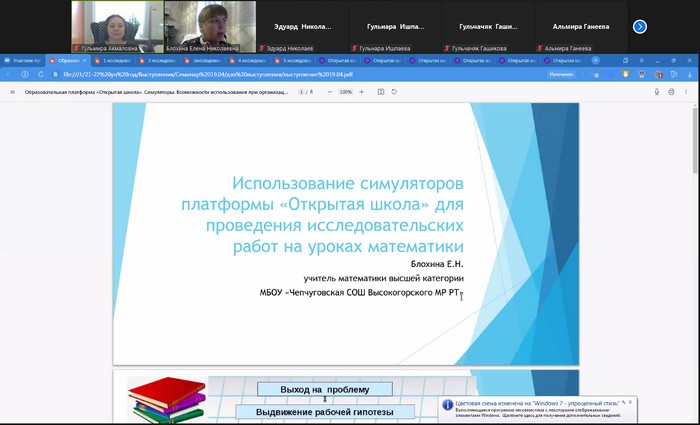This screenshot has width=700, height=425.
Task: Switch to the '4 исследов...' tab
Action: (x=248, y=61)
